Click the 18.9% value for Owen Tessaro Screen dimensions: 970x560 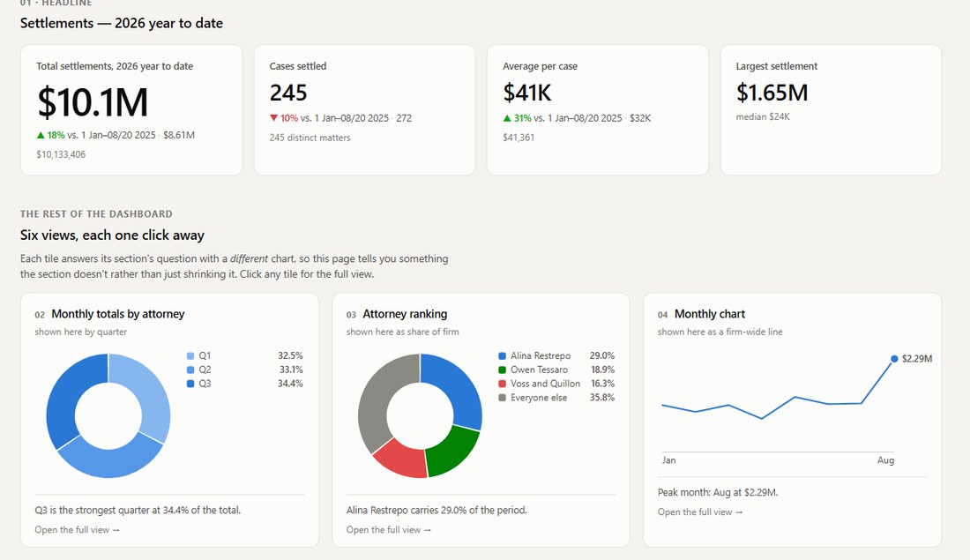click(602, 370)
